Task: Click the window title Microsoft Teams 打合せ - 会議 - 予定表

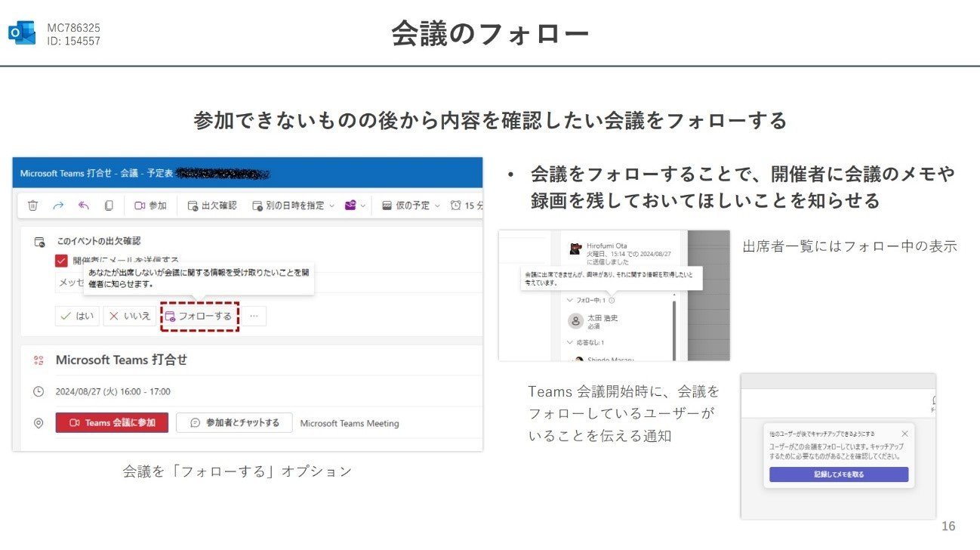Action: (x=97, y=174)
